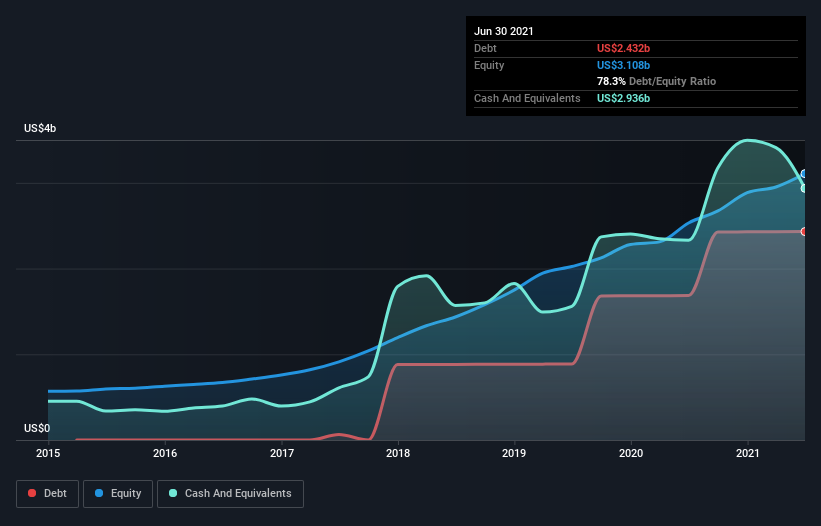Click the red Debt endpoint marker
This screenshot has height=526, width=821.
[804, 231]
